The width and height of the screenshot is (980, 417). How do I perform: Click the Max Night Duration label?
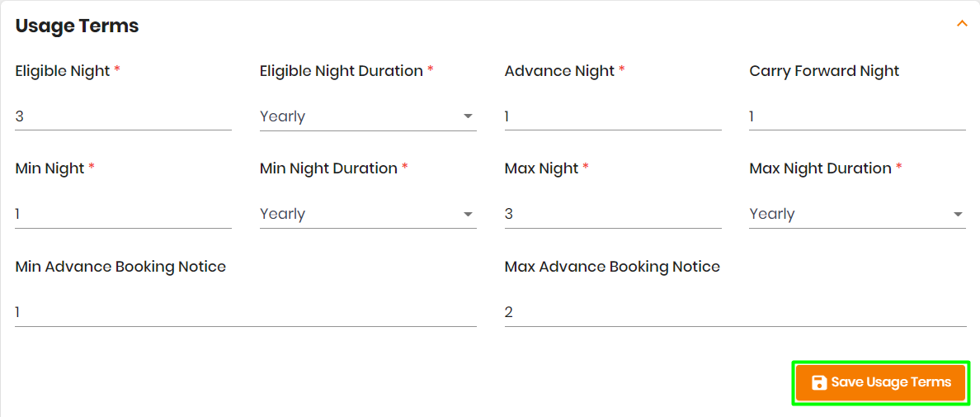(821, 168)
